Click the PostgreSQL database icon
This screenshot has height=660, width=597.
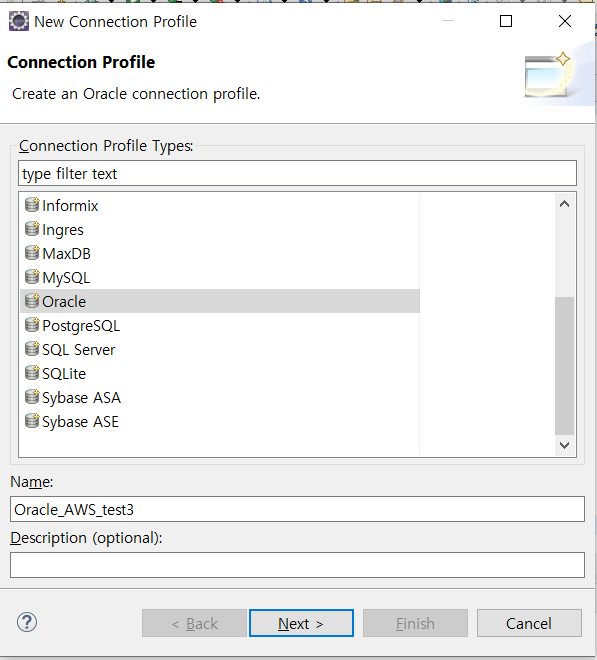coord(32,325)
